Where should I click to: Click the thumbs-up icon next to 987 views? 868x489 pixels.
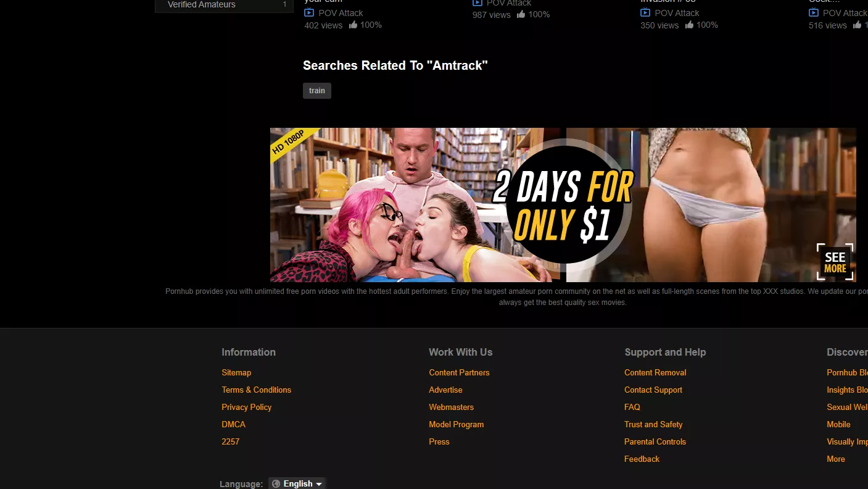(521, 14)
